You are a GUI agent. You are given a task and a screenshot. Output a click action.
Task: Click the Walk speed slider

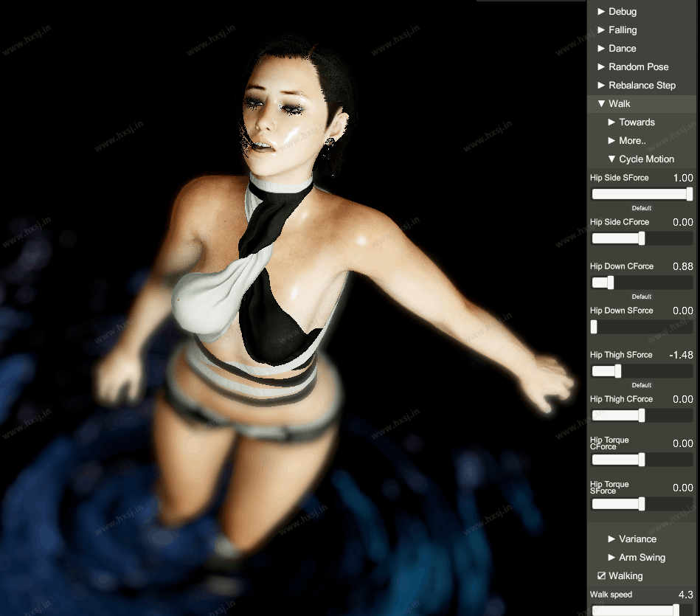pos(642,610)
